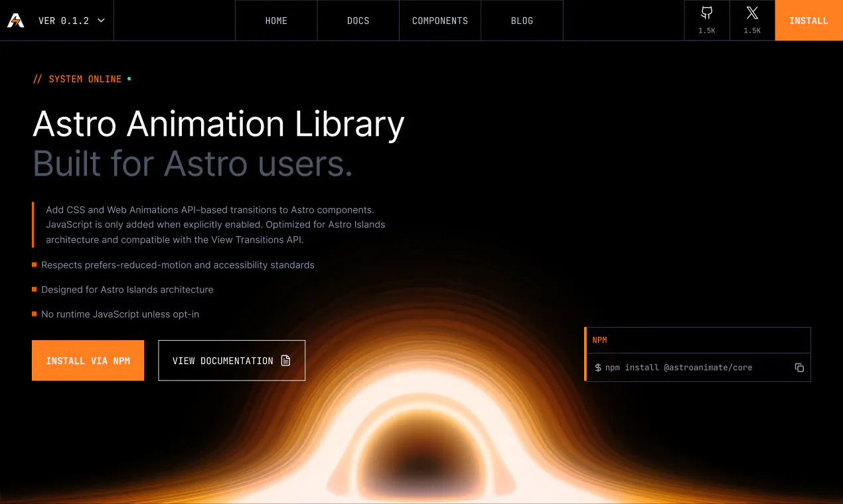Click the VIEW DOCUMENTATION button
The width and height of the screenshot is (843, 504).
click(x=232, y=361)
